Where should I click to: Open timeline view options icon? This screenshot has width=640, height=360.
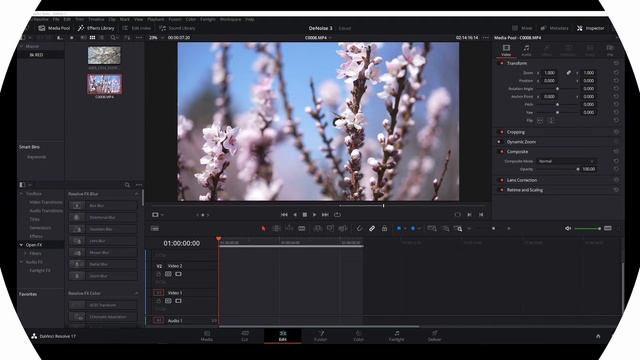155,229
